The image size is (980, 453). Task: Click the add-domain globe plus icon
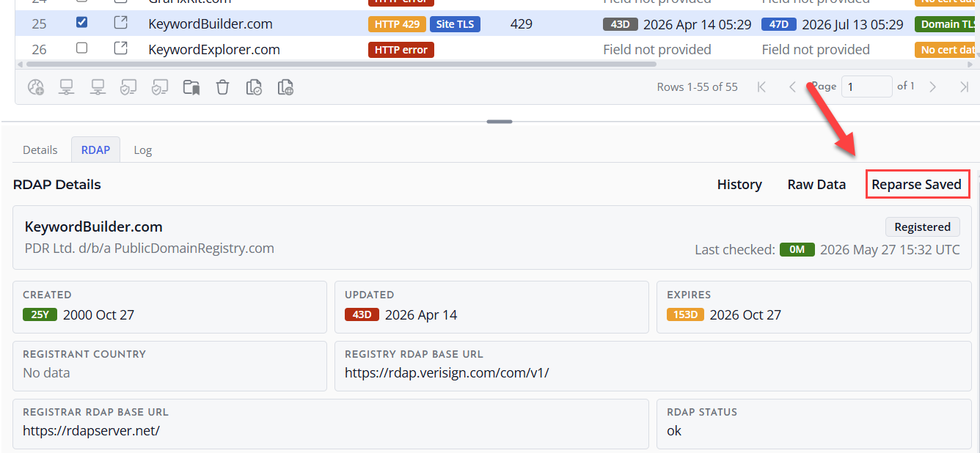(36, 87)
